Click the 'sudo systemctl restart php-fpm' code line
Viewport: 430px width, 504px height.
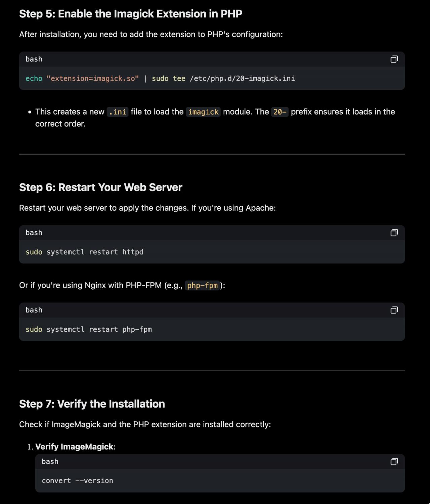[89, 329]
